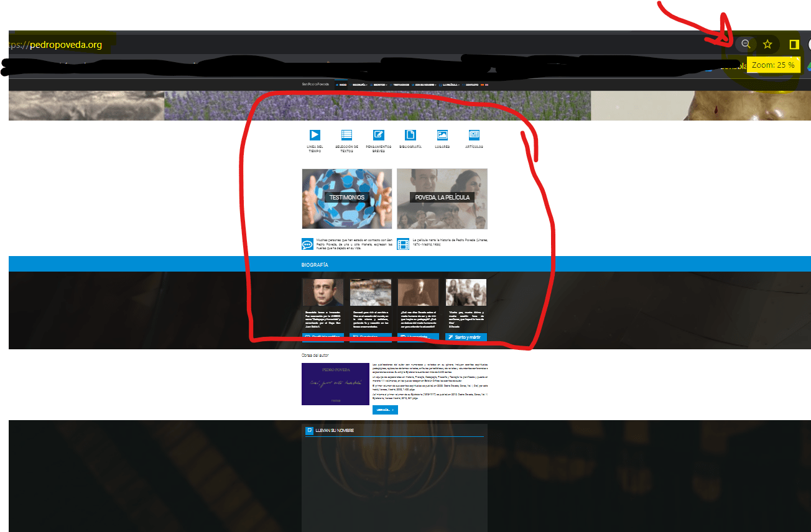Click the Selección de Textos label
811x532 pixels.
346,149
